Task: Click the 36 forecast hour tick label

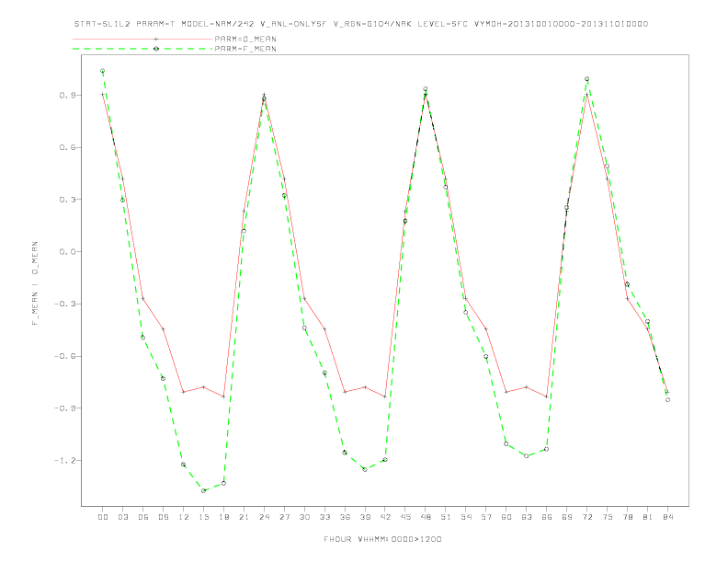Action: [345, 517]
